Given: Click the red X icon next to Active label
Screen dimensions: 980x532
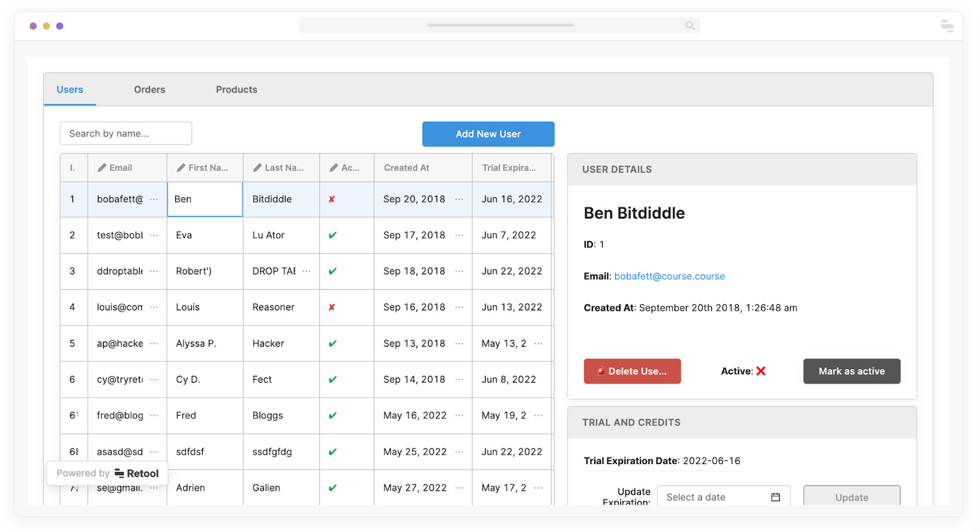Looking at the screenshot, I should pyautogui.click(x=761, y=371).
